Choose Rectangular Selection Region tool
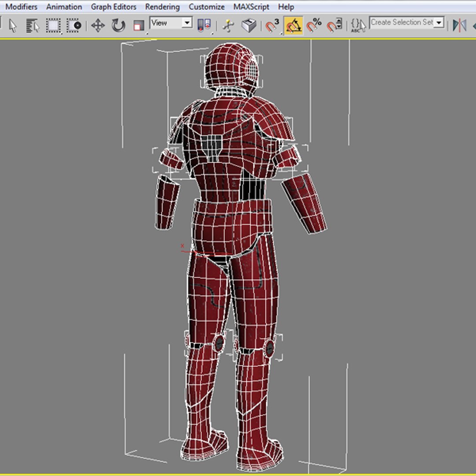This screenshot has height=476, width=476. click(x=53, y=26)
